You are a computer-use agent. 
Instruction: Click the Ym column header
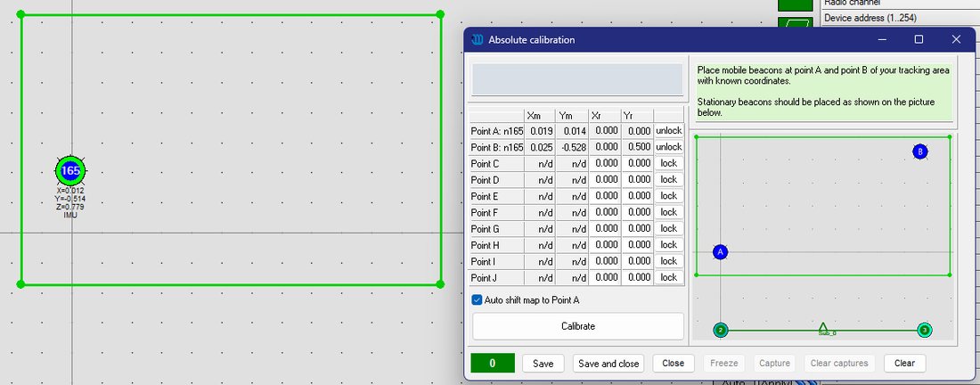point(572,116)
